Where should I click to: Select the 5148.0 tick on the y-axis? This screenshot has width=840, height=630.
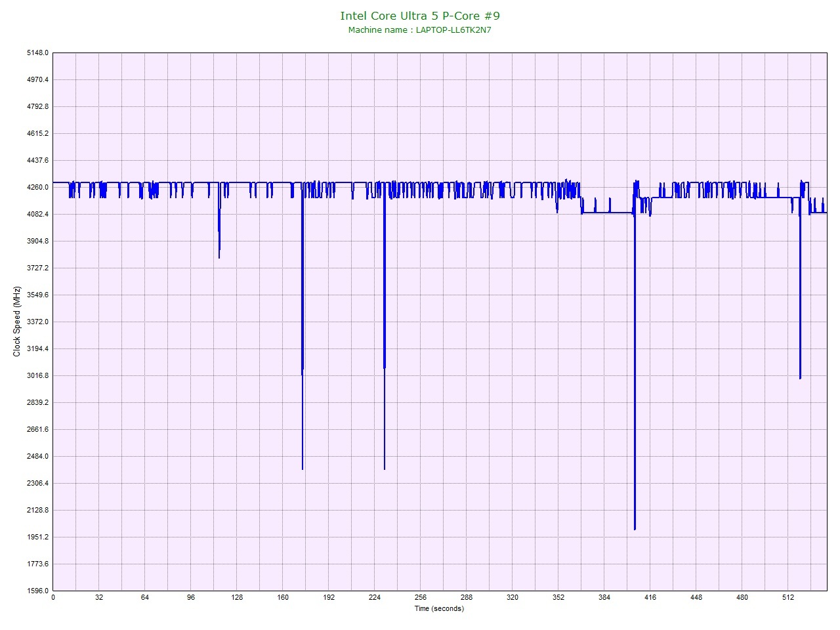click(x=37, y=53)
